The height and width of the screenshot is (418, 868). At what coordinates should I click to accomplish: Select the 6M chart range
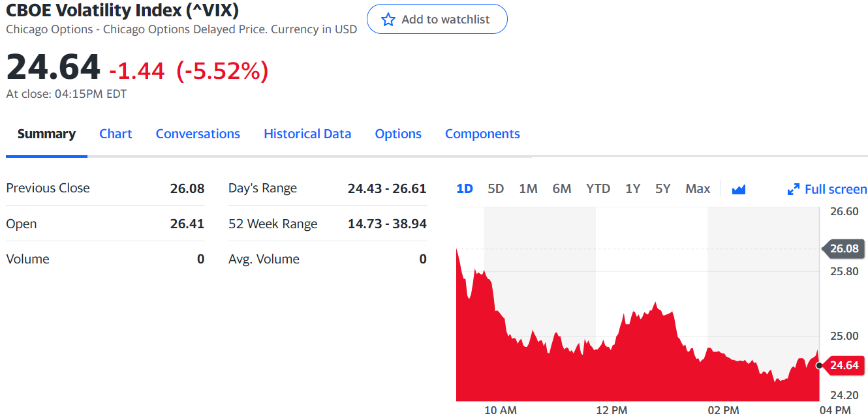[x=562, y=188]
